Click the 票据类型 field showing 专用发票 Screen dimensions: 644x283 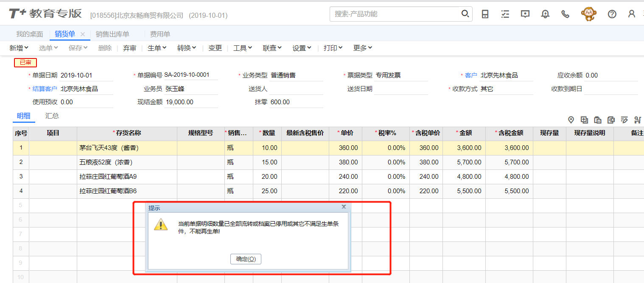pyautogui.click(x=401, y=75)
